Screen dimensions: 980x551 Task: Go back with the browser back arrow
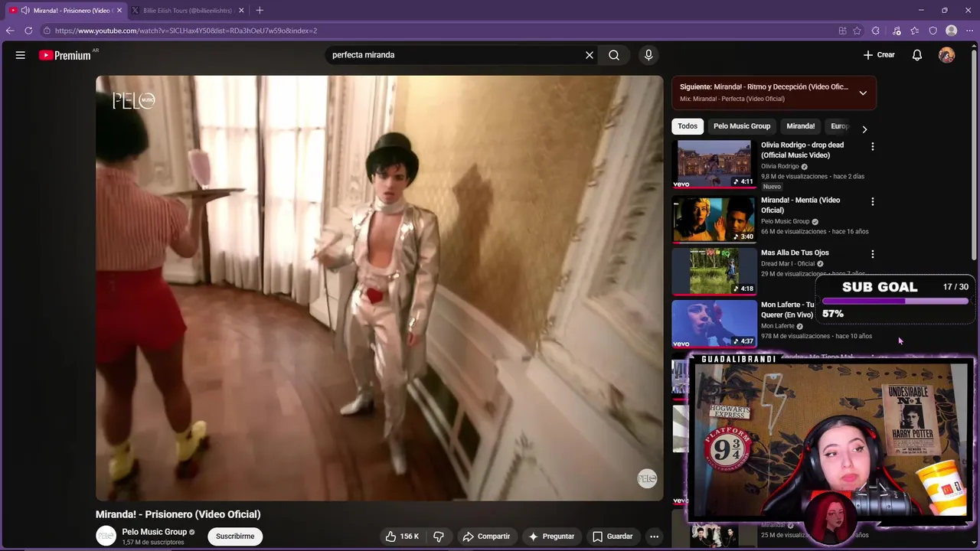[10, 31]
